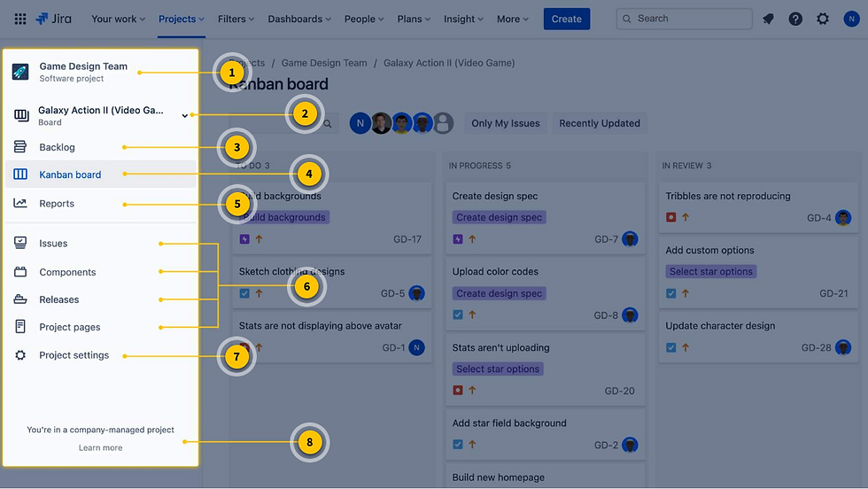Click the board search magnifier icon
This screenshot has height=489, width=868.
[328, 123]
